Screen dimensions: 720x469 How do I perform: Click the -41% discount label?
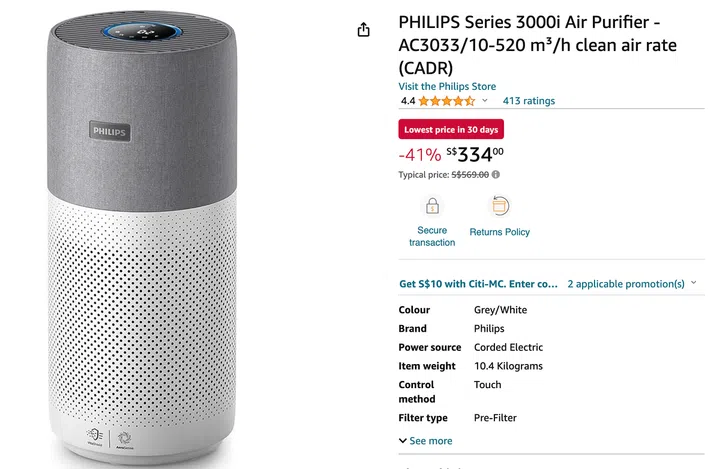[x=420, y=155]
